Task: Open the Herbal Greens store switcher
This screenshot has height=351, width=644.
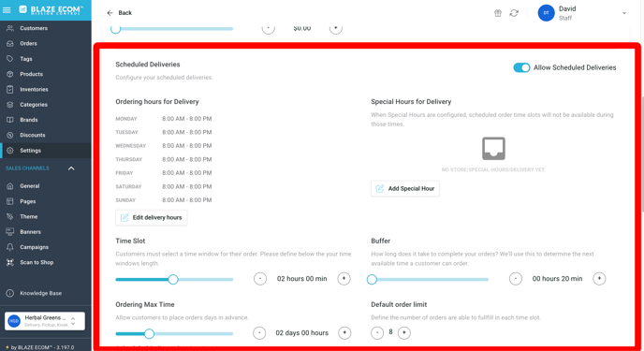Action: point(45,321)
